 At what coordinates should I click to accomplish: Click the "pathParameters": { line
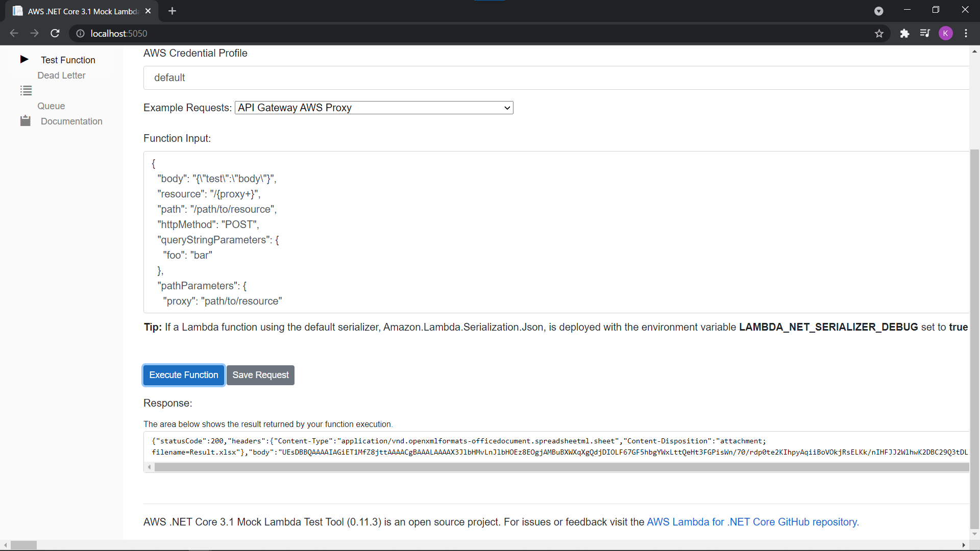202,286
